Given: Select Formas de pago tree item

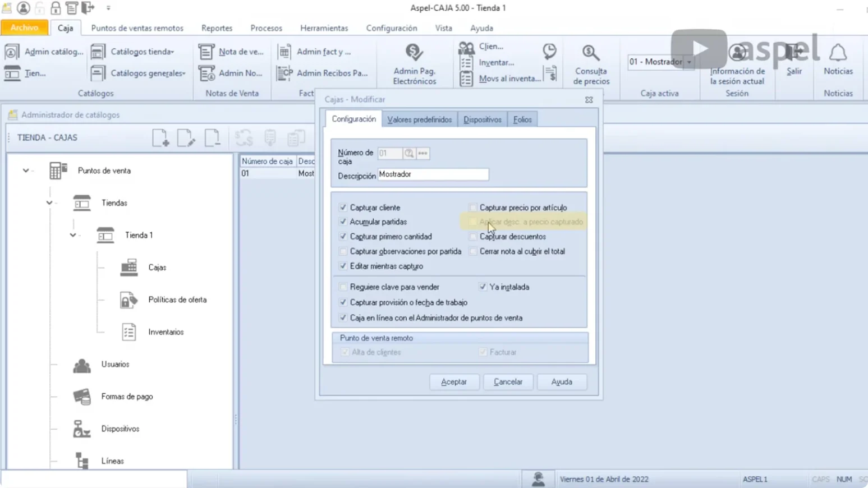Looking at the screenshot, I should (127, 397).
